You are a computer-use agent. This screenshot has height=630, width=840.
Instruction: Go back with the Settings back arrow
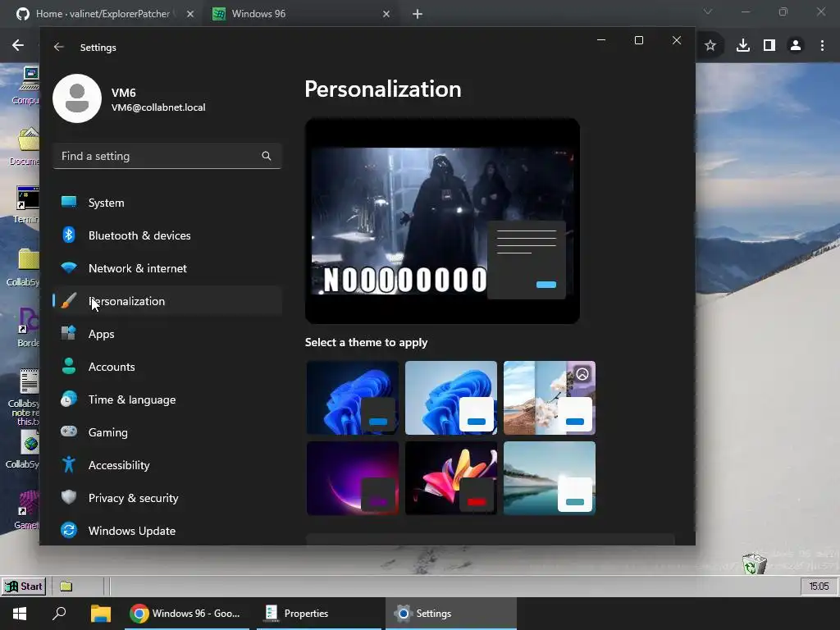pyautogui.click(x=59, y=47)
